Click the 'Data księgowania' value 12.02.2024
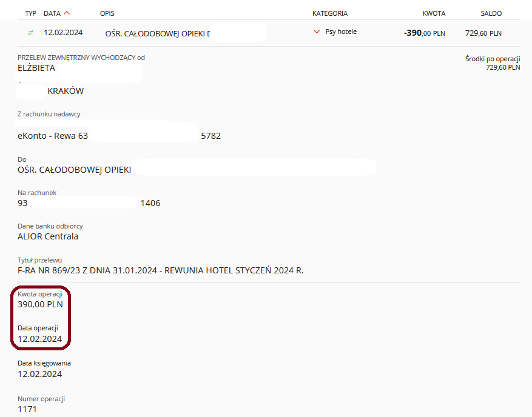 point(39,375)
